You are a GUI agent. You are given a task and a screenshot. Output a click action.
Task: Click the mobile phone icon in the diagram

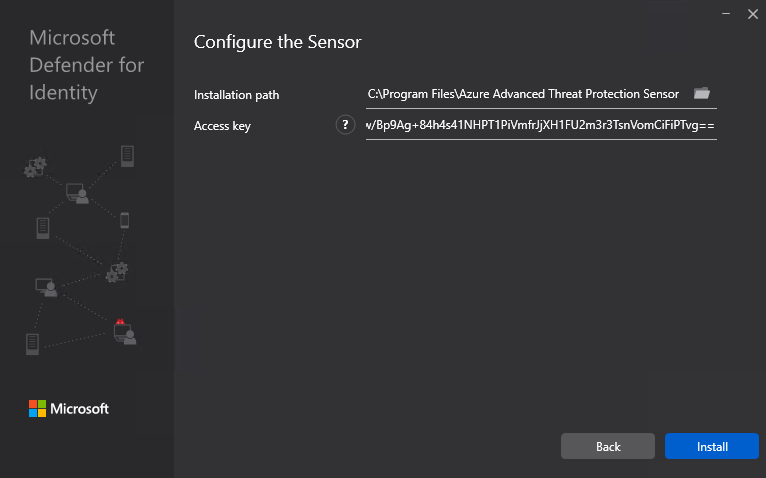(125, 220)
